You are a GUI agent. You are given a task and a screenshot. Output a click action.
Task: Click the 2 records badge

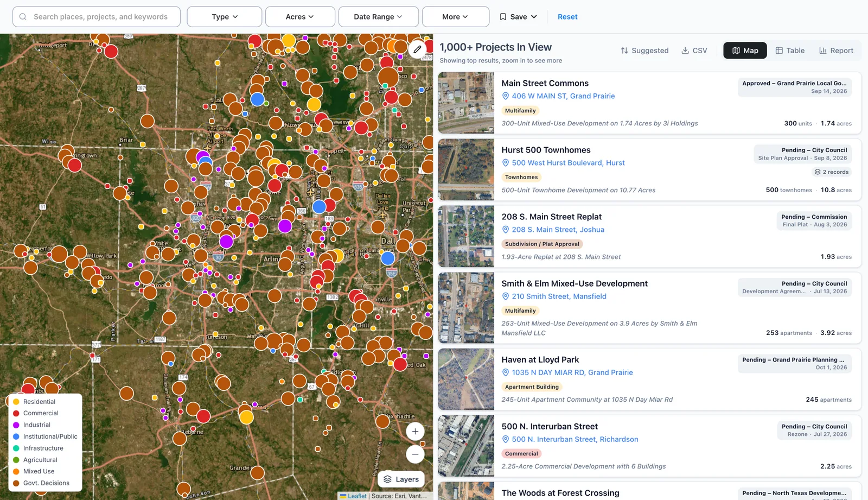tap(831, 172)
